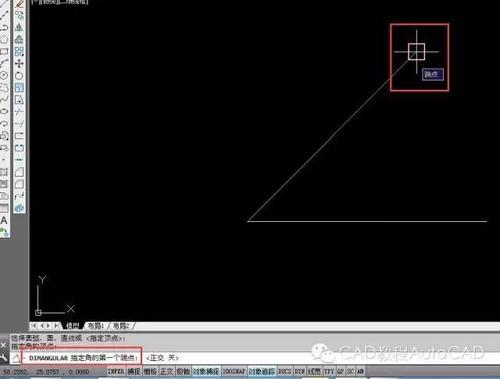Close the command line window
Image resolution: width=500 pixels, height=379 pixels.
[4, 345]
